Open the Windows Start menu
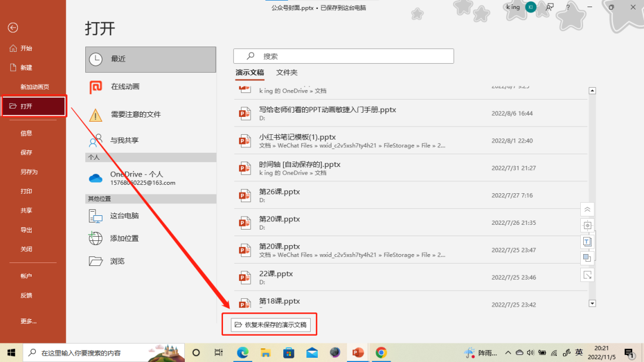The width and height of the screenshot is (644, 362). pos(11,352)
